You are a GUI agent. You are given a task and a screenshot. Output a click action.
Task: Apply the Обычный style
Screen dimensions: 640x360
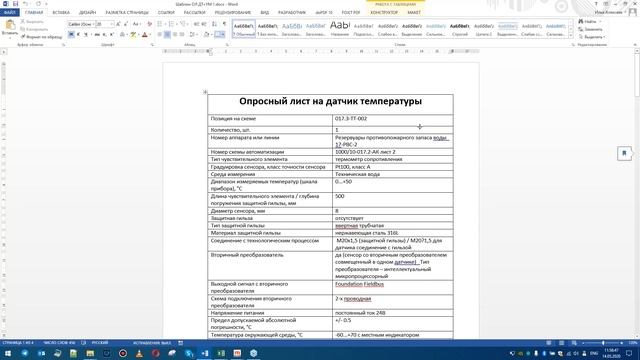pyautogui.click(x=244, y=29)
